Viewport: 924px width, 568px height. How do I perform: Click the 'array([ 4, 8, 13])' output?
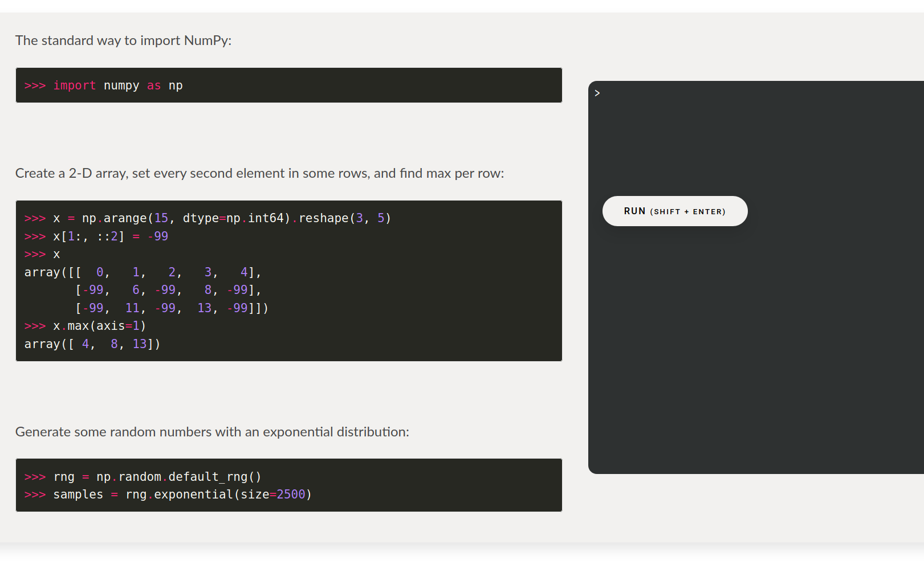[x=92, y=344]
